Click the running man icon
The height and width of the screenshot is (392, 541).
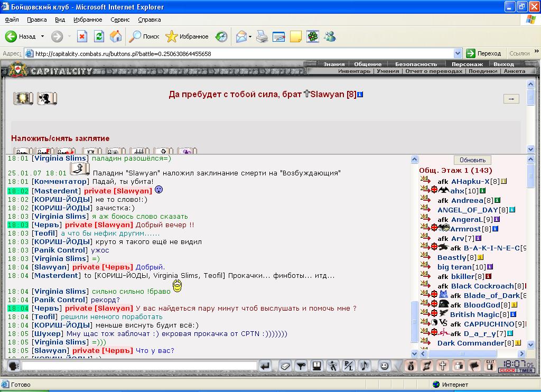click(333, 366)
